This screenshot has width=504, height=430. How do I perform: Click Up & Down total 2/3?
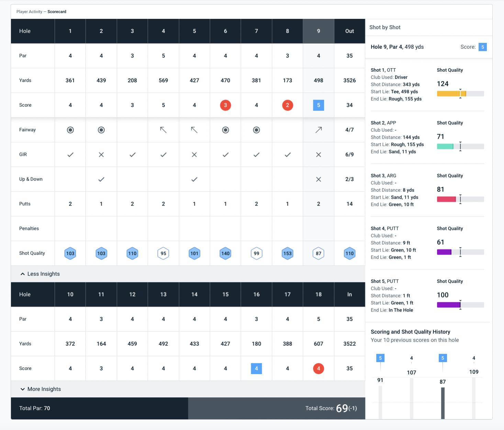(x=349, y=179)
